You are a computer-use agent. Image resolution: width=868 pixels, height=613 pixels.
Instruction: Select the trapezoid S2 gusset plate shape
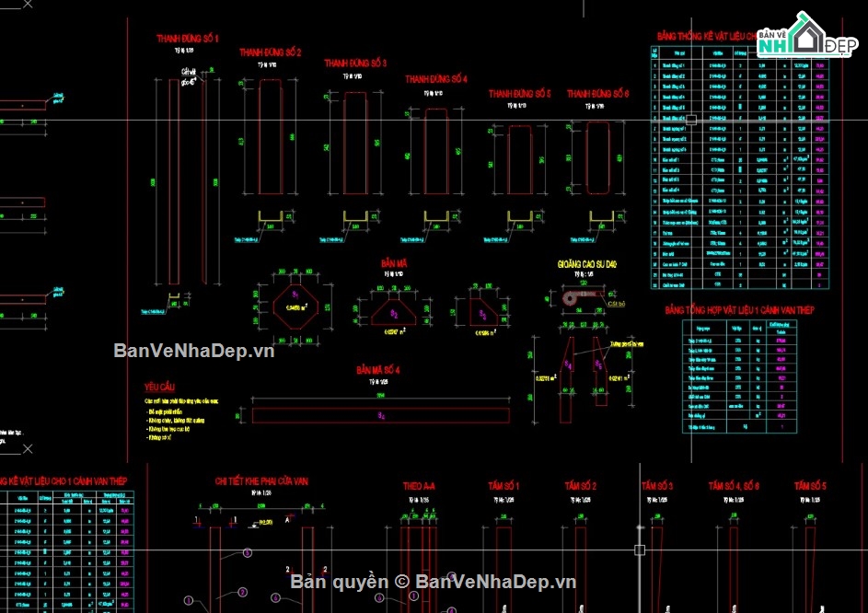point(394,312)
